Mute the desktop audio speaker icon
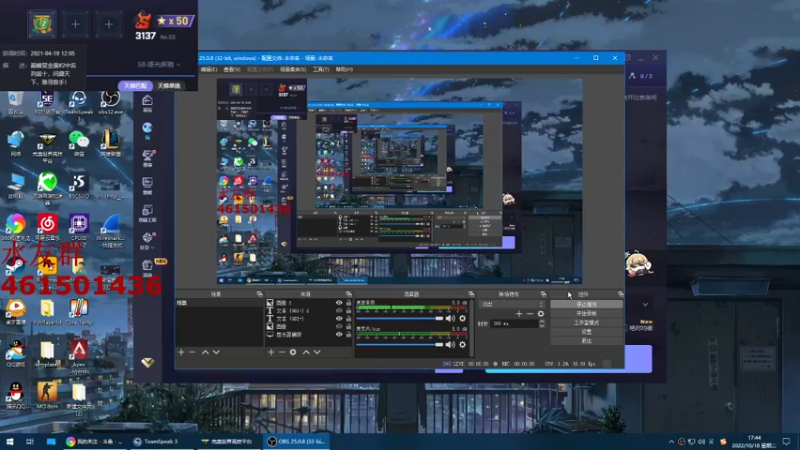Viewport: 800px width, 450px height. coord(450,318)
